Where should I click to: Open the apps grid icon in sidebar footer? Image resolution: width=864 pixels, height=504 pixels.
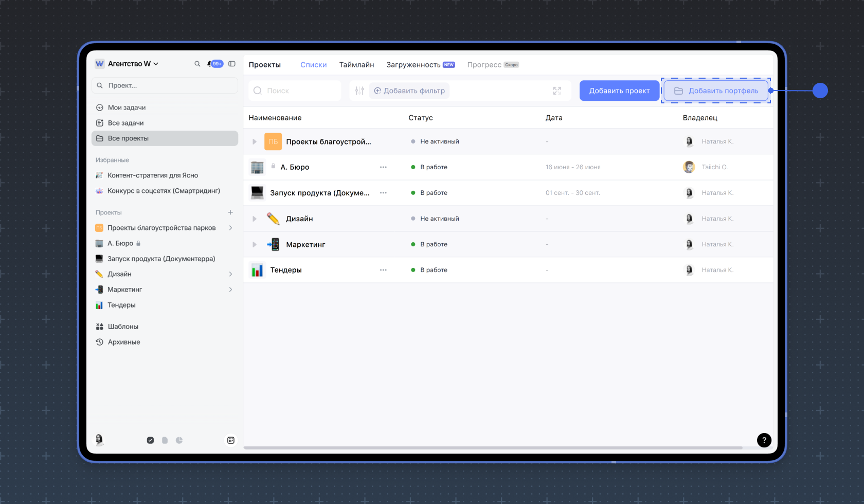[x=231, y=440]
